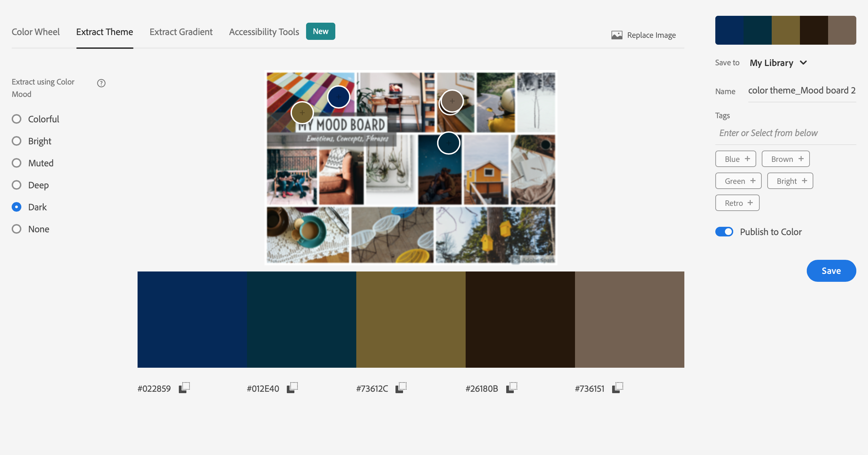
Task: Copy hex code #012E40 icon
Action: [292, 388]
